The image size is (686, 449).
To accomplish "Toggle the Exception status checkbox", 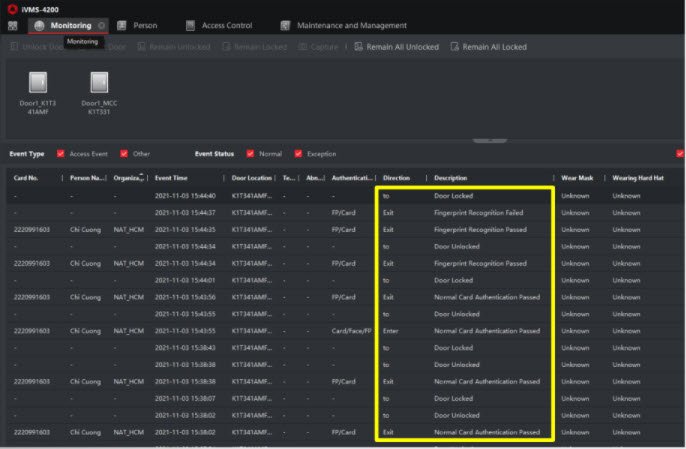I will pyautogui.click(x=298, y=154).
